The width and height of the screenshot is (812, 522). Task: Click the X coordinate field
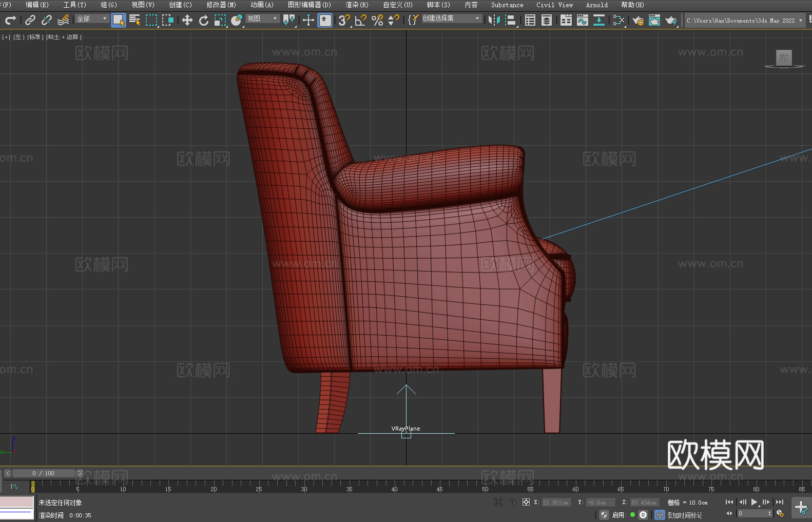556,502
